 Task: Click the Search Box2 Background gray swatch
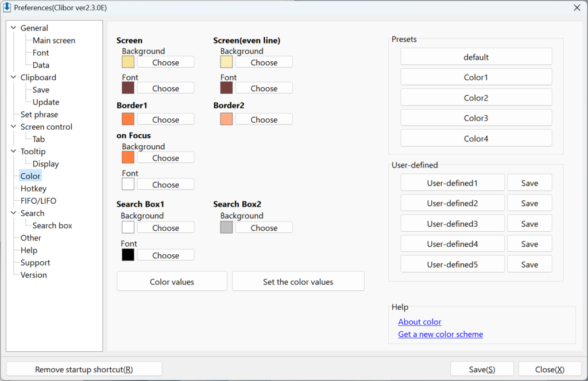(226, 227)
